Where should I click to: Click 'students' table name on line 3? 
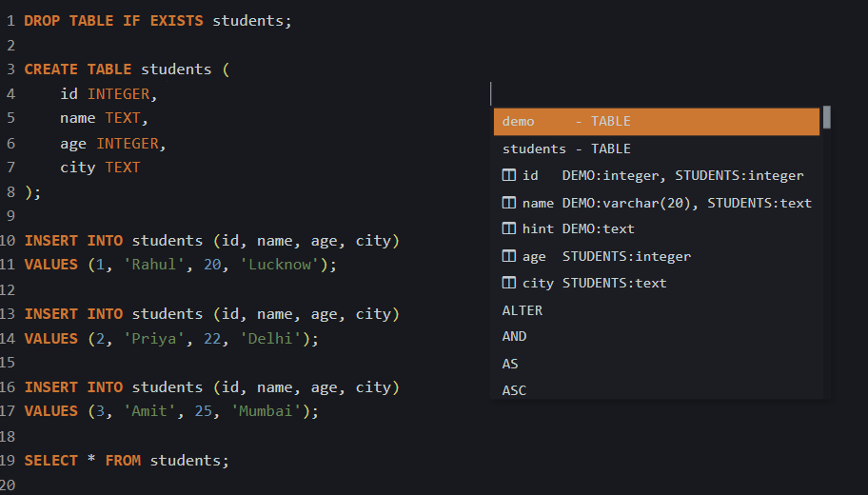(176, 69)
